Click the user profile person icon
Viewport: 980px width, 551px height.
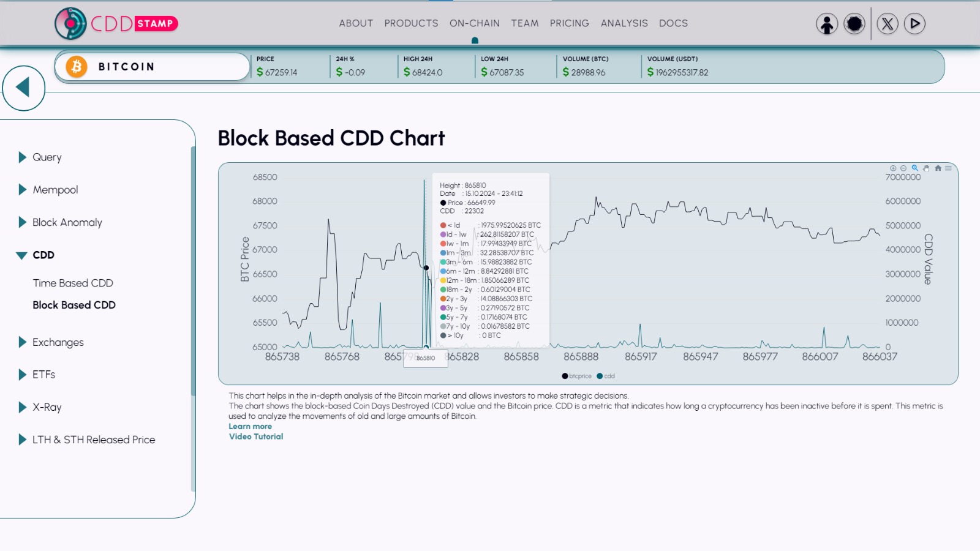coord(827,24)
